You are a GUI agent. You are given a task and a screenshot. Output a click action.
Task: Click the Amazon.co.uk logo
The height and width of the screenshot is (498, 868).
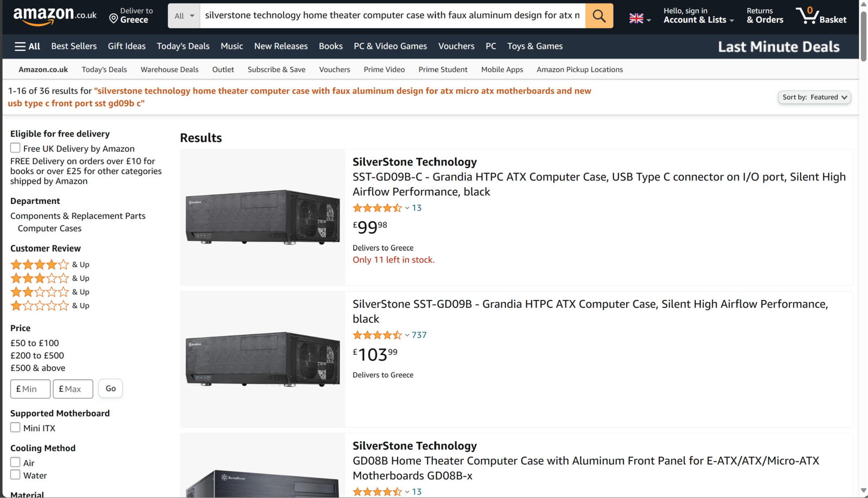point(54,16)
